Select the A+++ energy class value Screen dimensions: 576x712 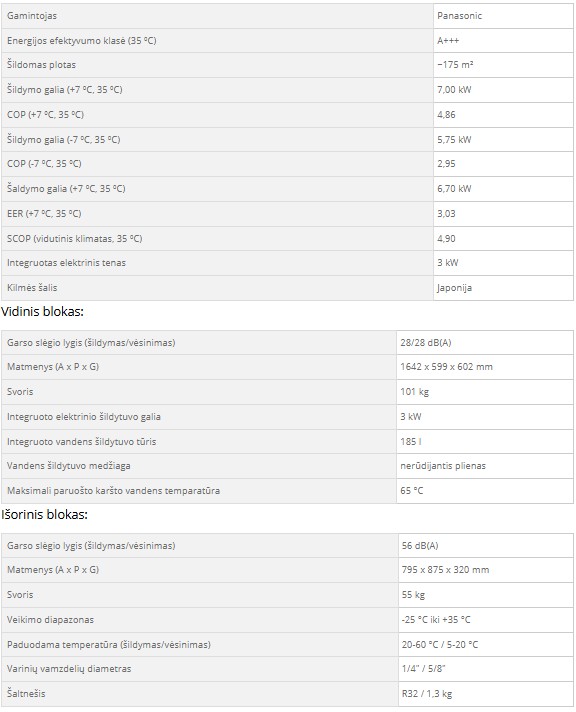tap(448, 41)
